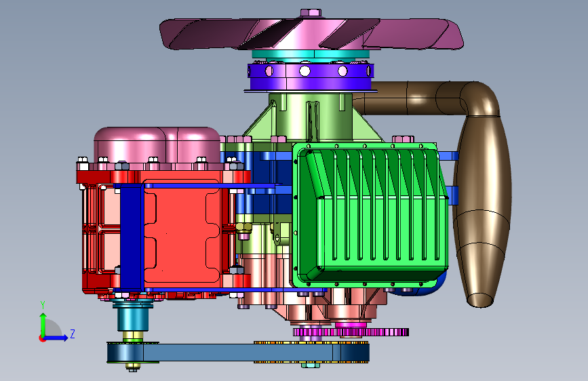Select the blue drive belt at the bottom
The image size is (588, 381).
pyautogui.click(x=238, y=353)
